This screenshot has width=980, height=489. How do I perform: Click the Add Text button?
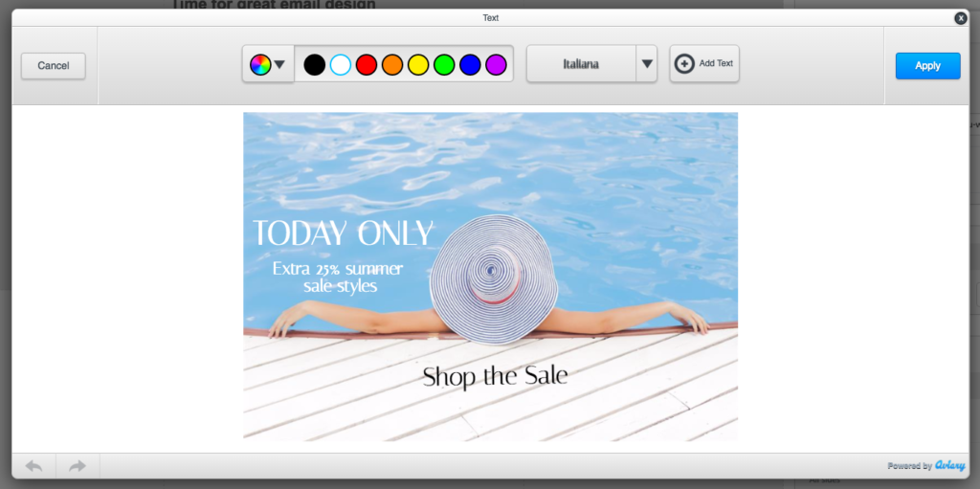[x=704, y=64]
